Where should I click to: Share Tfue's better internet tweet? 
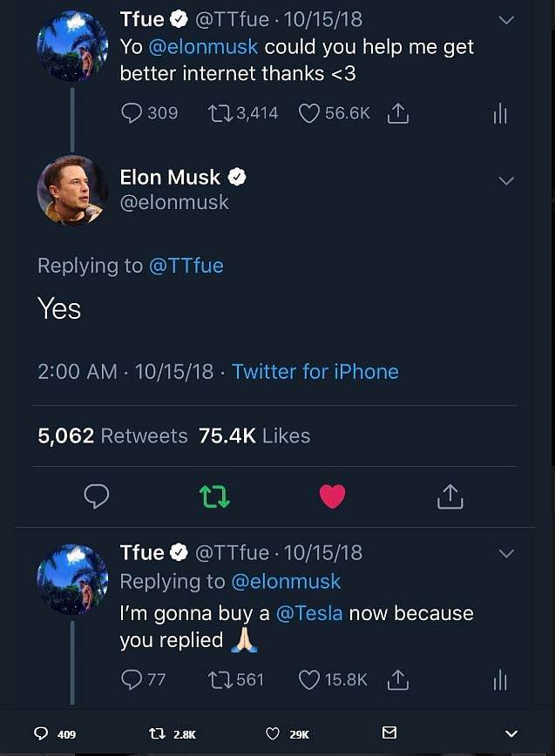point(397,113)
